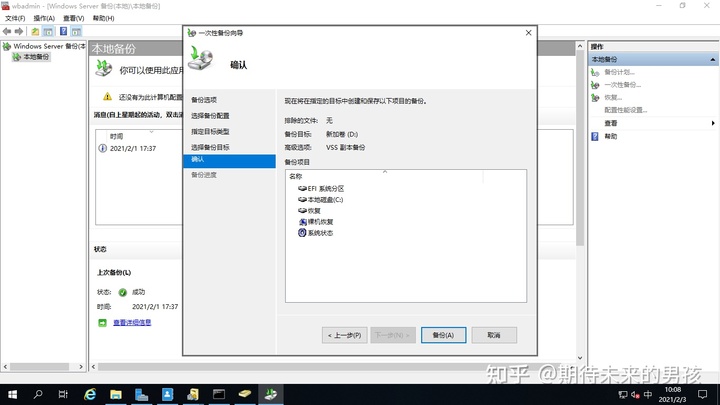
Task: Click the toolbar Forward arrow icon
Action: pyautogui.click(x=19, y=31)
